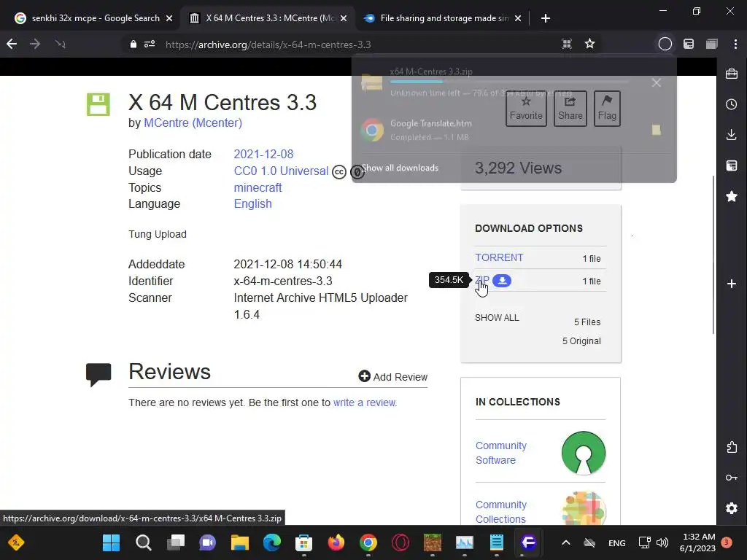Open the sidebar briefcase icon

732,74
